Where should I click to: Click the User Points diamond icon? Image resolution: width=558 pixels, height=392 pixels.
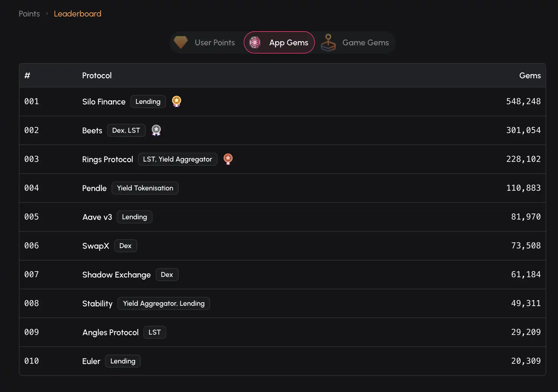(181, 42)
